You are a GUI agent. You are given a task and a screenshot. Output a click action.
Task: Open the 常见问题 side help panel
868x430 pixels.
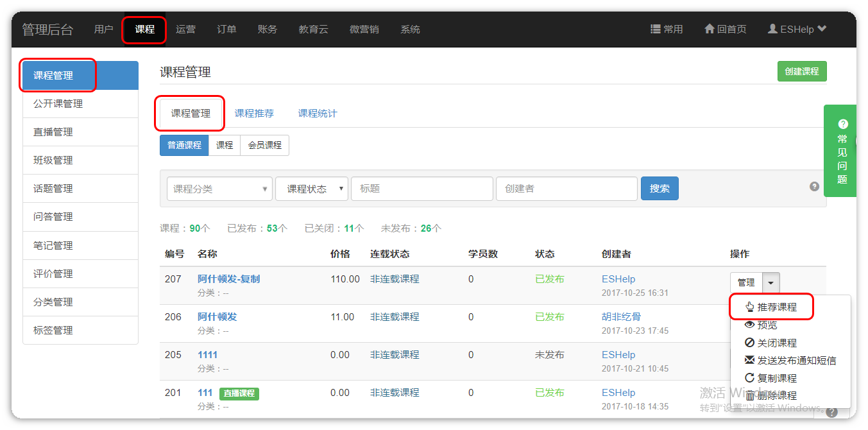[x=842, y=151]
